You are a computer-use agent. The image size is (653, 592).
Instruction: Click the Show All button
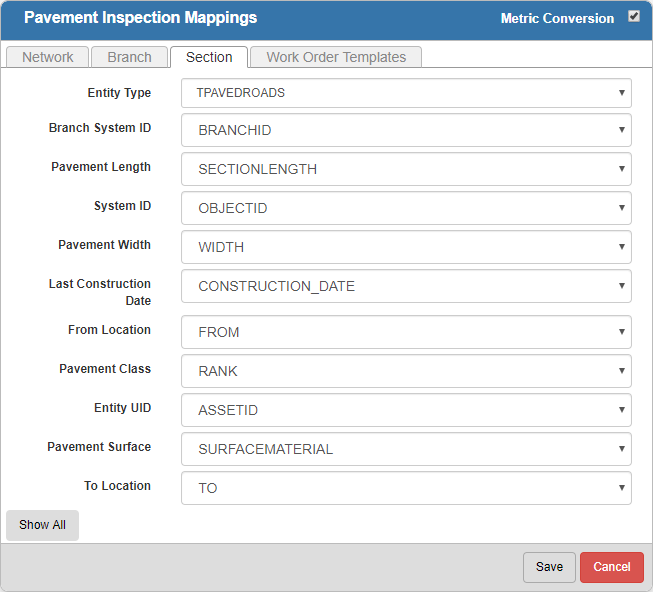click(42, 525)
